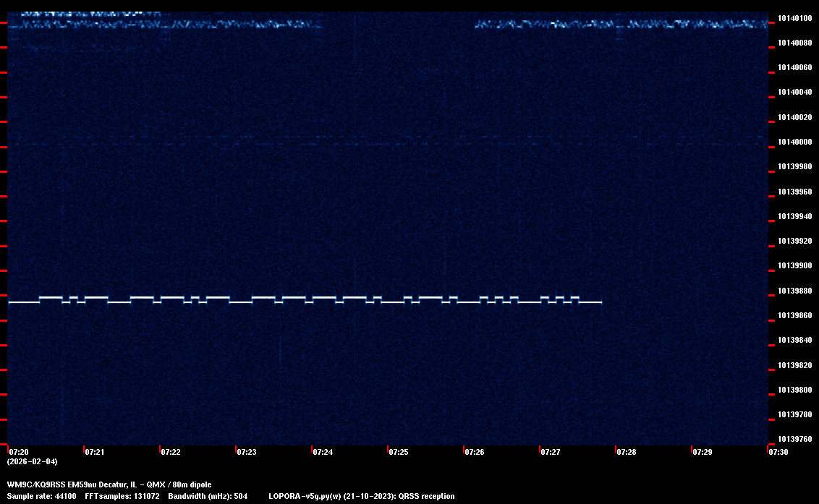The width and height of the screenshot is (819, 504).
Task: Select the Bandwidth (mHz): 504 text
Action: click(x=208, y=496)
